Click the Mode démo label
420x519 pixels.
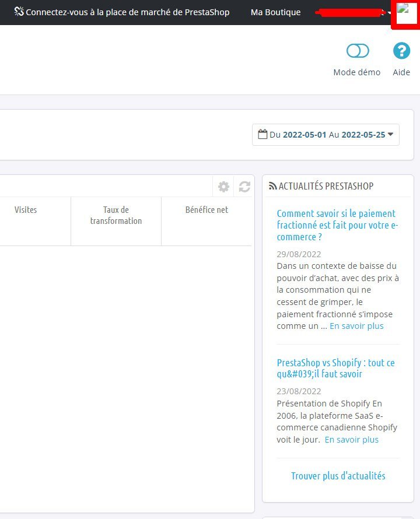(357, 72)
